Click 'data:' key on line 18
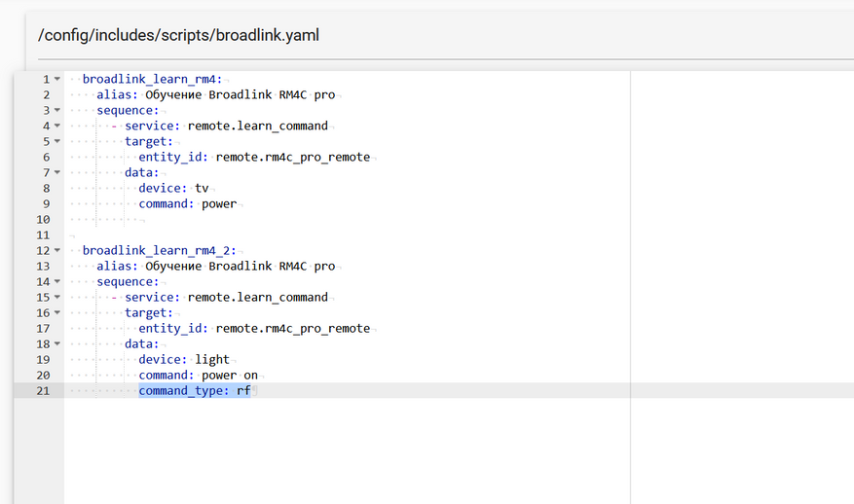854x504 pixels. pos(141,344)
